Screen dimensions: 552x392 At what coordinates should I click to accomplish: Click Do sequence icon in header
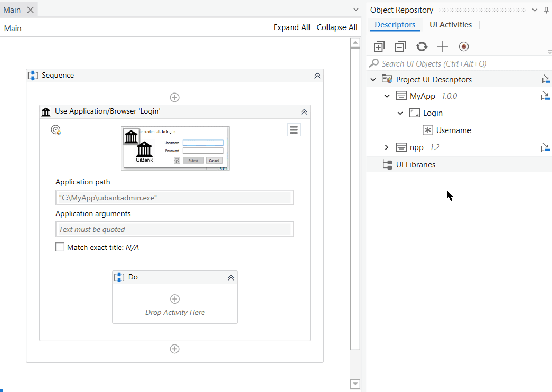tap(119, 277)
